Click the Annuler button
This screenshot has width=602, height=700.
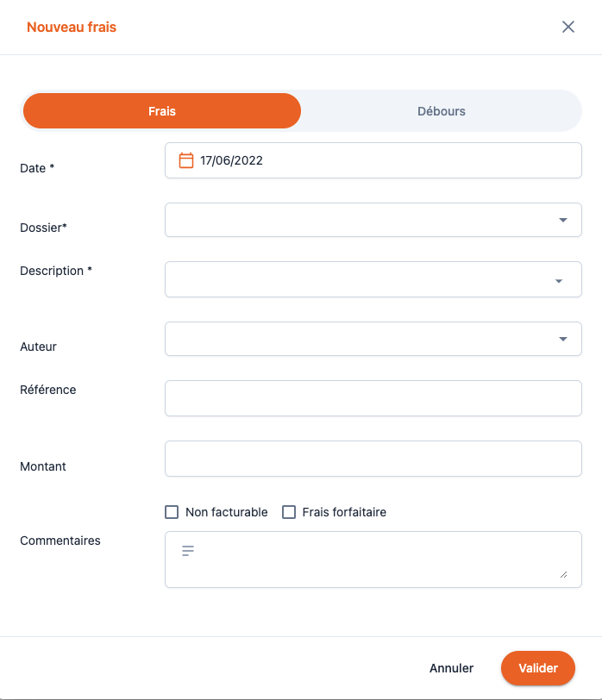tap(451, 668)
